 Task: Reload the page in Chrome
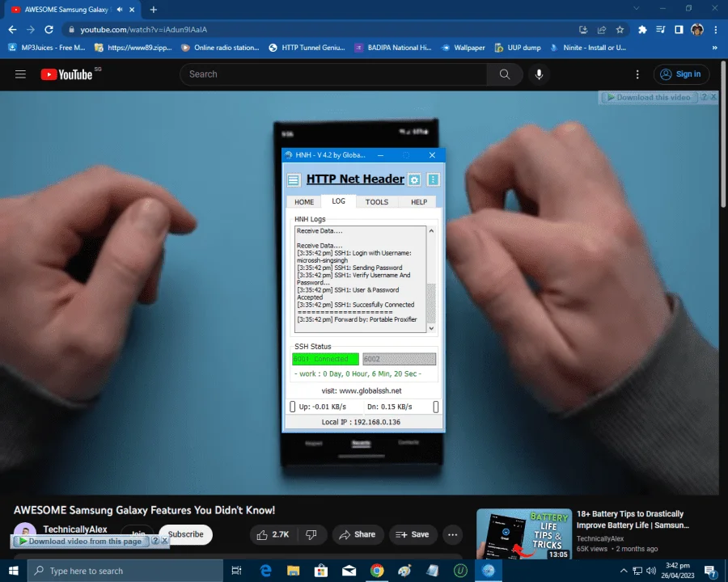coord(49,30)
